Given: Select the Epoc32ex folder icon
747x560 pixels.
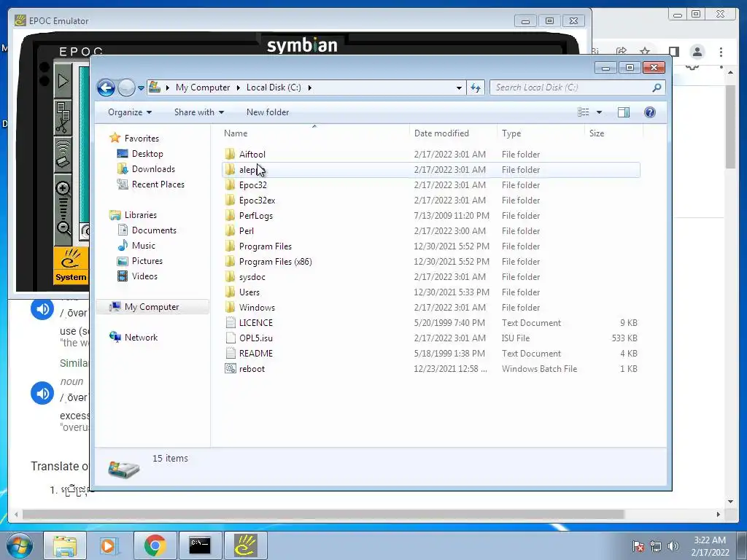Looking at the screenshot, I should tap(230, 200).
